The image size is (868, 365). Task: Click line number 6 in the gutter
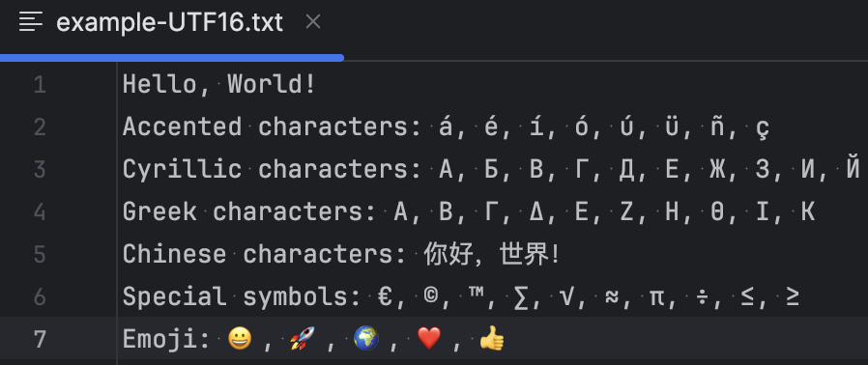click(x=40, y=297)
